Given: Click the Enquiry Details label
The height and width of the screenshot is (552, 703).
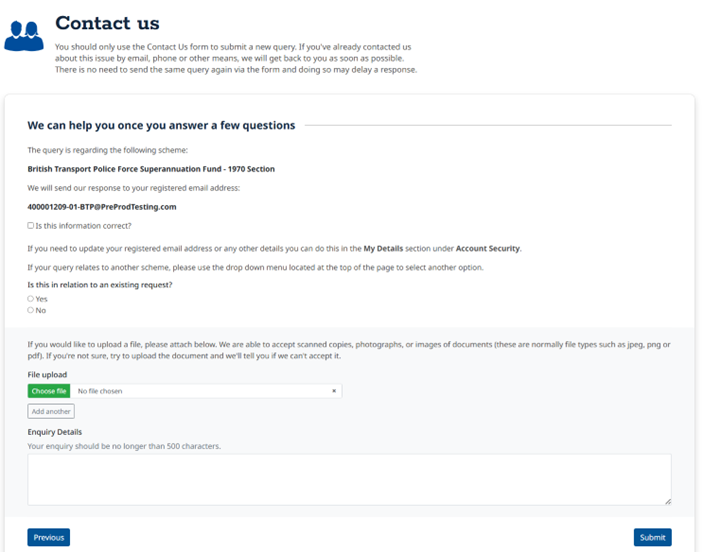Looking at the screenshot, I should [55, 432].
